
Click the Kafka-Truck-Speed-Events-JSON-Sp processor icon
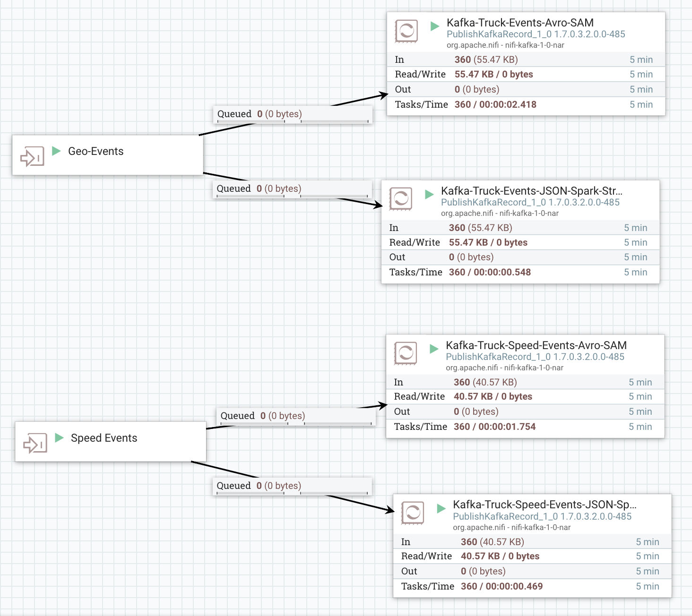413,513
